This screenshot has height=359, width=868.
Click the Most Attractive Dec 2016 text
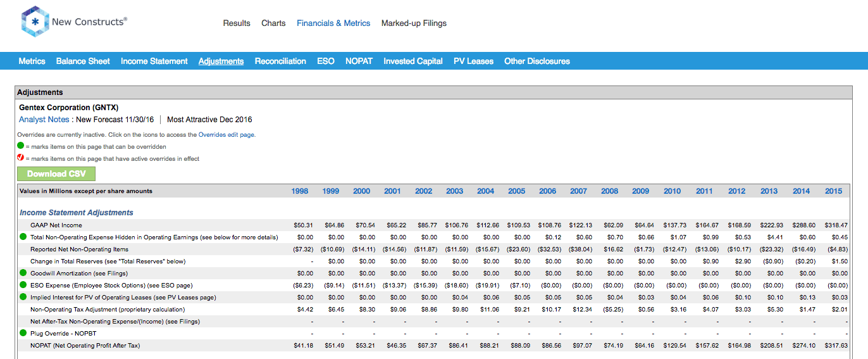click(209, 119)
